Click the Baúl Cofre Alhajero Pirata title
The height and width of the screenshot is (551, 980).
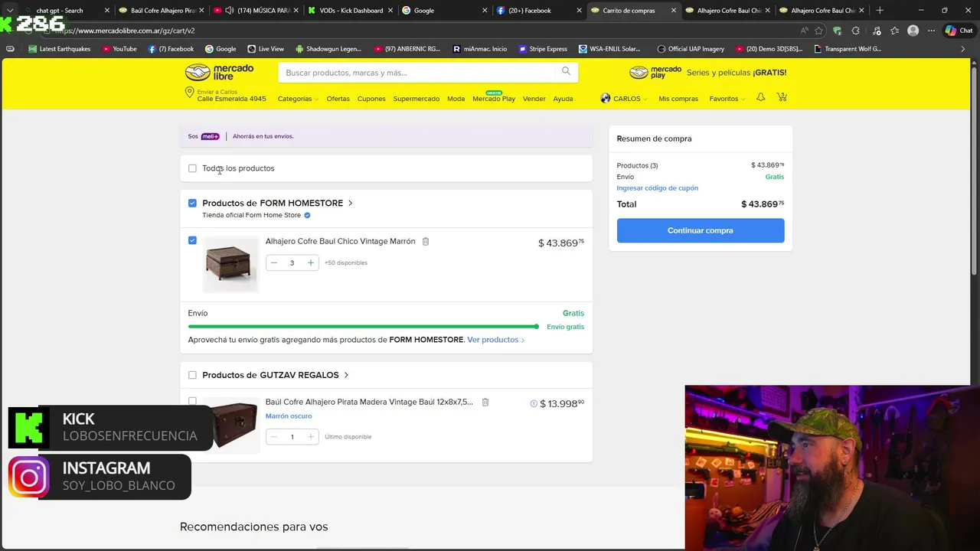click(369, 402)
